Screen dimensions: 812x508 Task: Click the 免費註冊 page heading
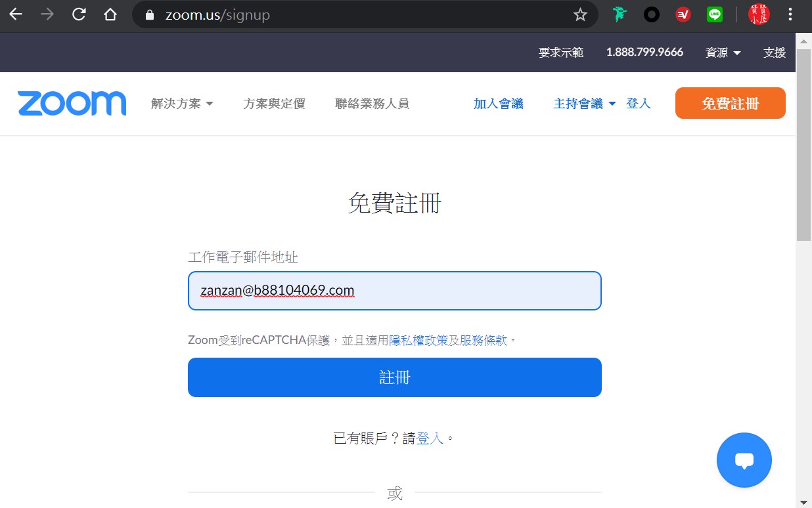[394, 204]
